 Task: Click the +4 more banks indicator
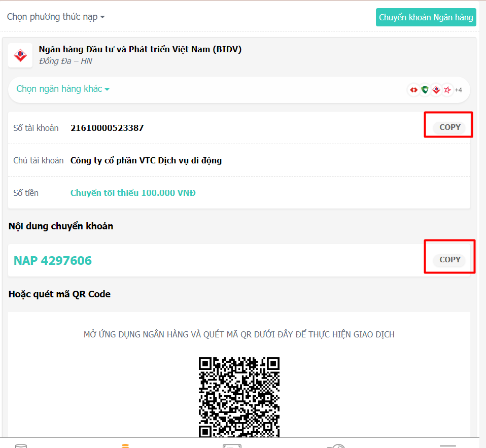pos(459,90)
